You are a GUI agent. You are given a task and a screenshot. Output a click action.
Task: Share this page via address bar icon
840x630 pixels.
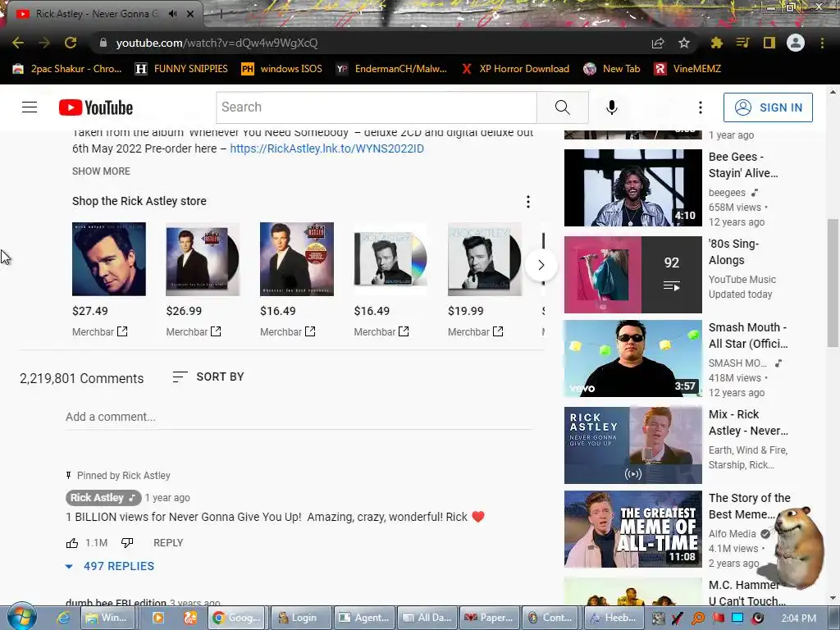tap(658, 43)
